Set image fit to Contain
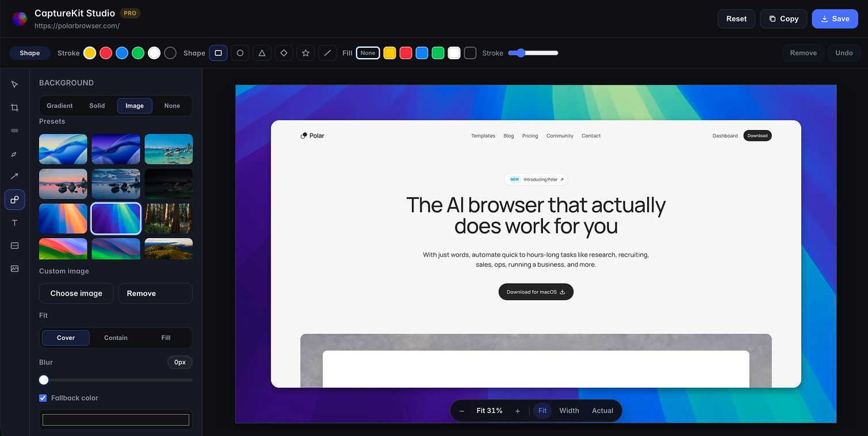868x436 pixels. 116,338
